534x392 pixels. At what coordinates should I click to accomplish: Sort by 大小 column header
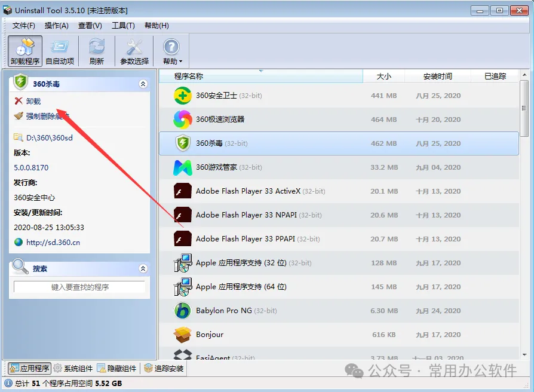pos(384,76)
